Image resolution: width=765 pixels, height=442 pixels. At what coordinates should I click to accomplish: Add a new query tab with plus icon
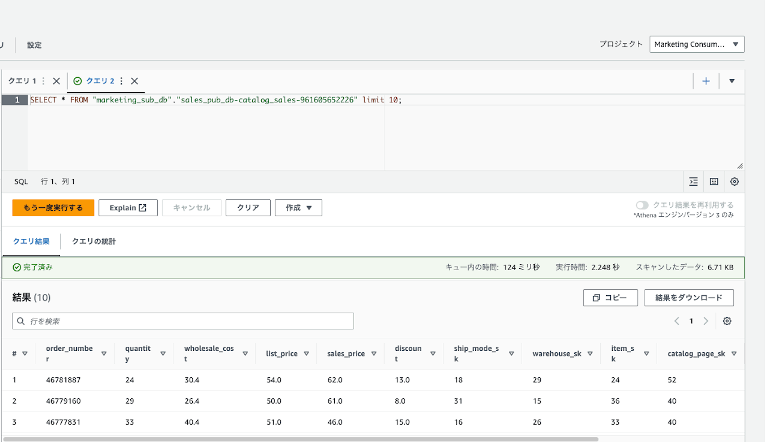706,81
